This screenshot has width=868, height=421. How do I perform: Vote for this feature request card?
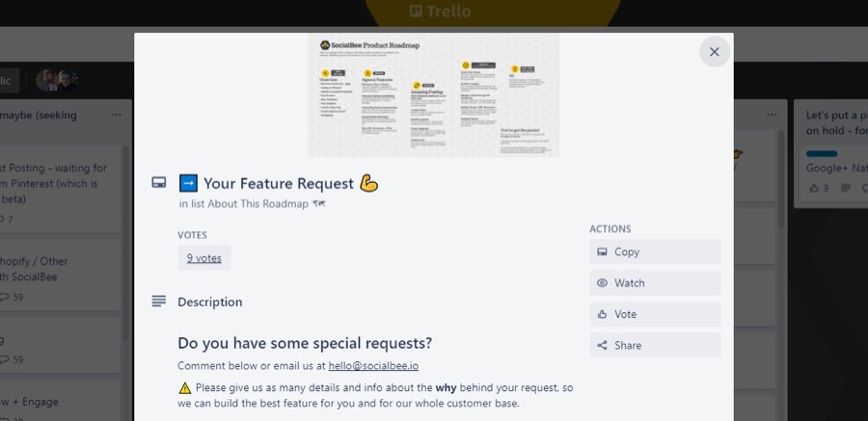click(656, 314)
